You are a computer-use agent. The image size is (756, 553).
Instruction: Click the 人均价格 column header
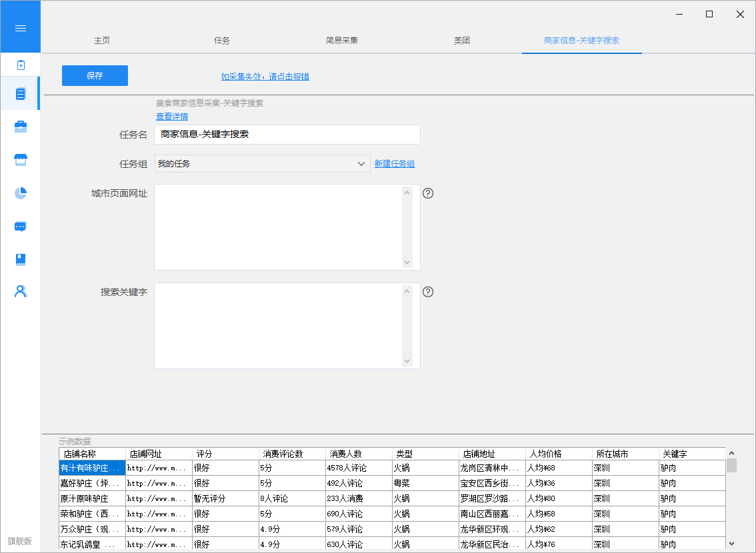click(x=558, y=454)
